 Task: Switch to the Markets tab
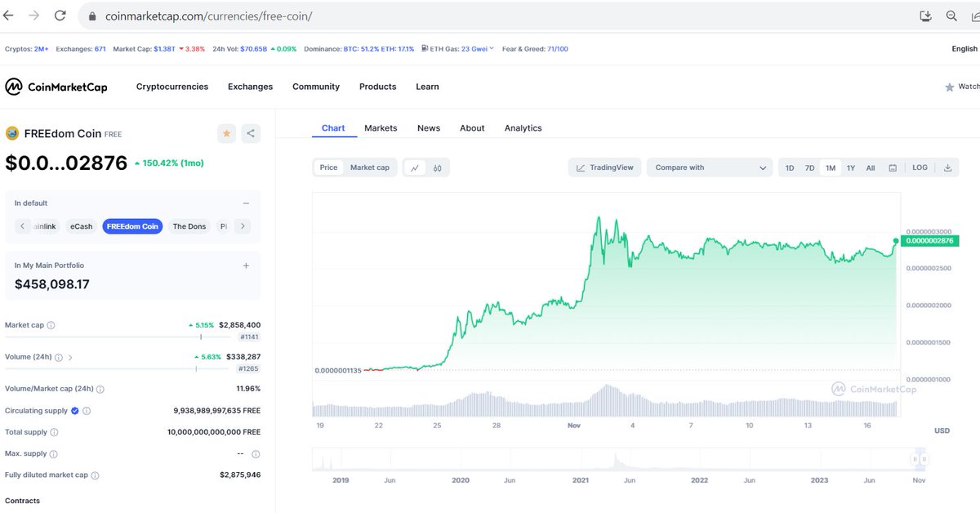point(381,128)
